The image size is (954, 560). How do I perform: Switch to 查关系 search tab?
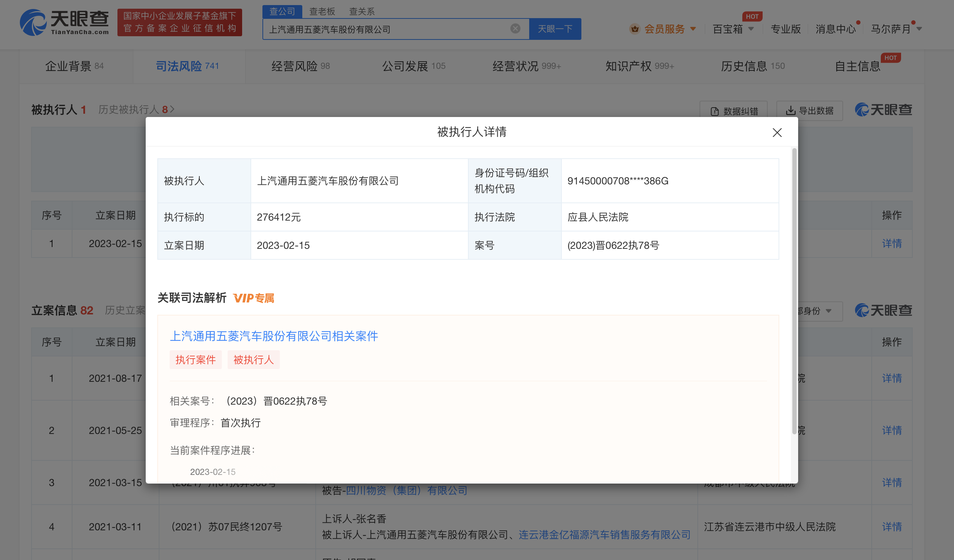click(361, 11)
